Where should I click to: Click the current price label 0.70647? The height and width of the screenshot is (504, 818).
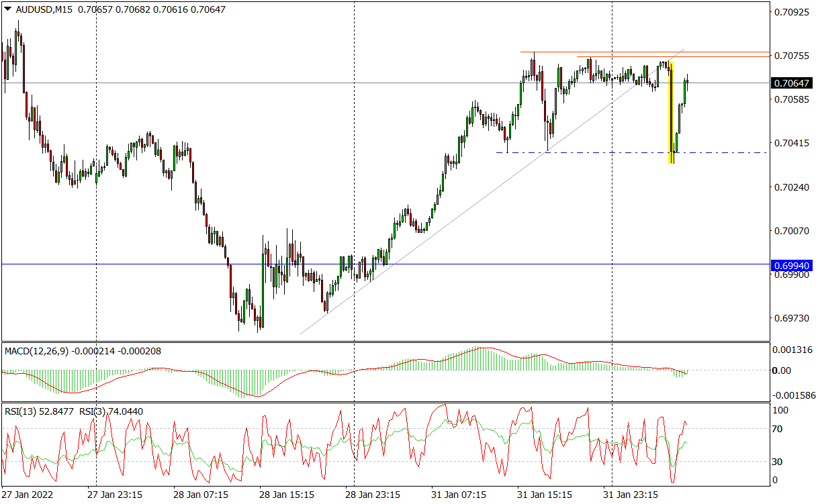pyautogui.click(x=790, y=83)
